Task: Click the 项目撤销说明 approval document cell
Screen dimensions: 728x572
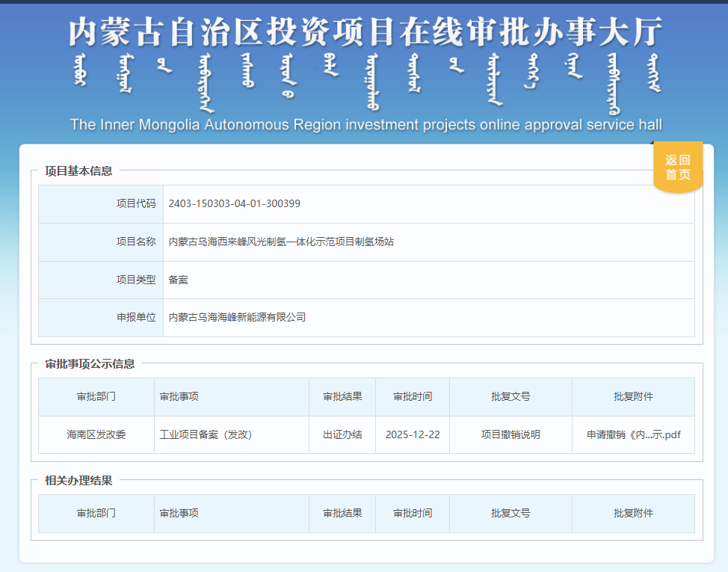Action: (x=510, y=435)
